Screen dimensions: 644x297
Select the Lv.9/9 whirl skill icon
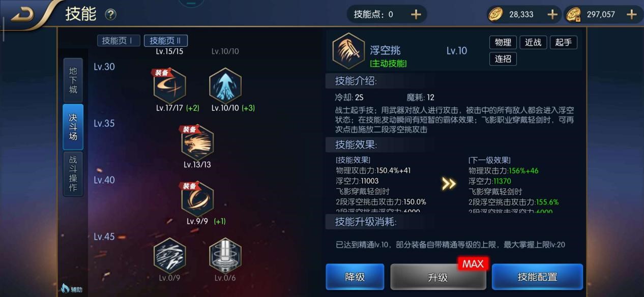[x=197, y=198]
